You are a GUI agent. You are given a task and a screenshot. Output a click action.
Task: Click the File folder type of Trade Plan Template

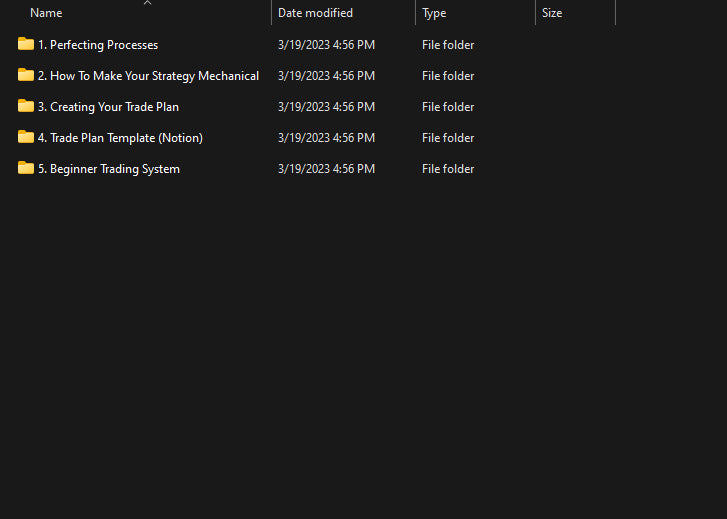[x=448, y=138]
